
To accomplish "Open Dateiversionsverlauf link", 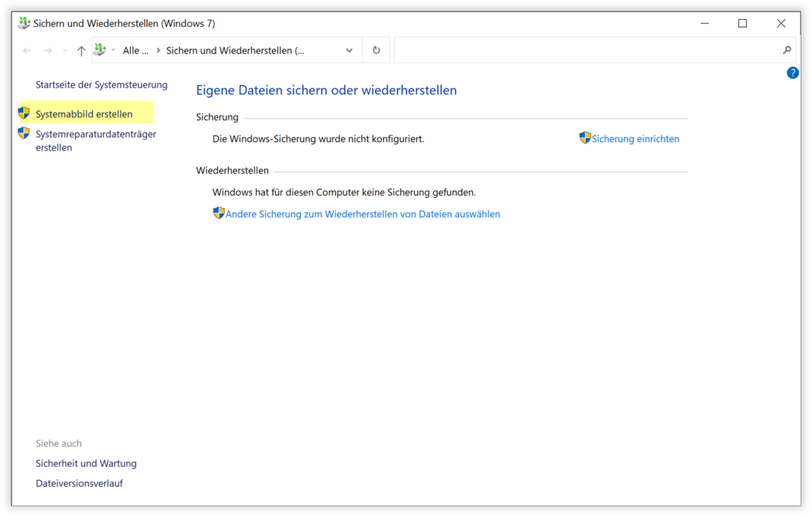I will point(79,483).
